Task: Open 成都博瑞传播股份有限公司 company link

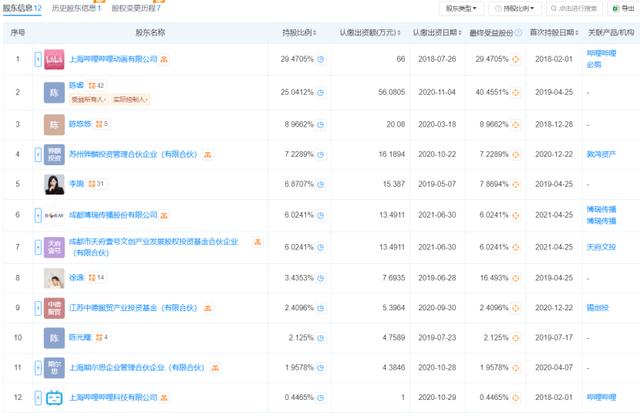Action: [x=113, y=215]
